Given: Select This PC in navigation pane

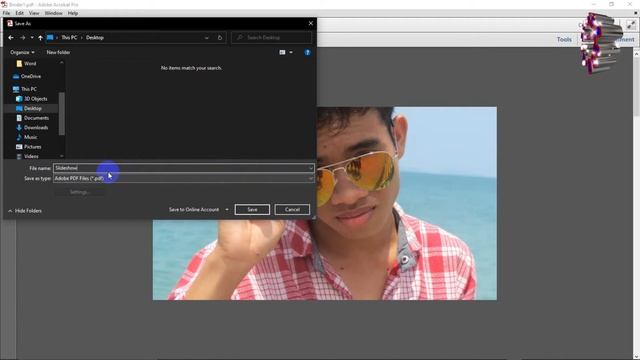Looking at the screenshot, I should click(29, 89).
